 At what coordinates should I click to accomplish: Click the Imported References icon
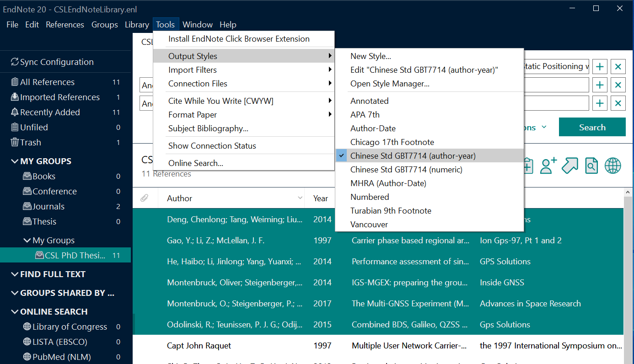[x=15, y=97]
